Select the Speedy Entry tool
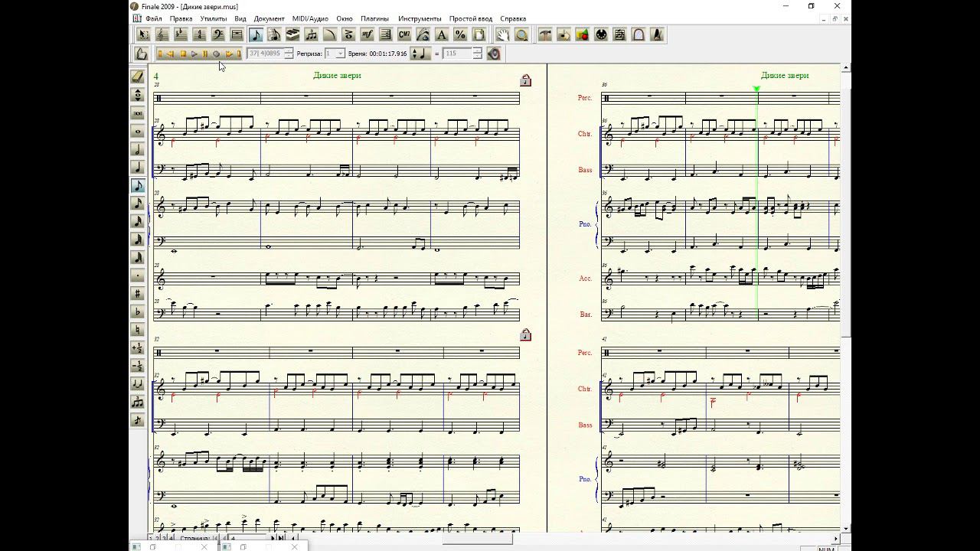The width and height of the screenshot is (980, 551). click(x=274, y=34)
